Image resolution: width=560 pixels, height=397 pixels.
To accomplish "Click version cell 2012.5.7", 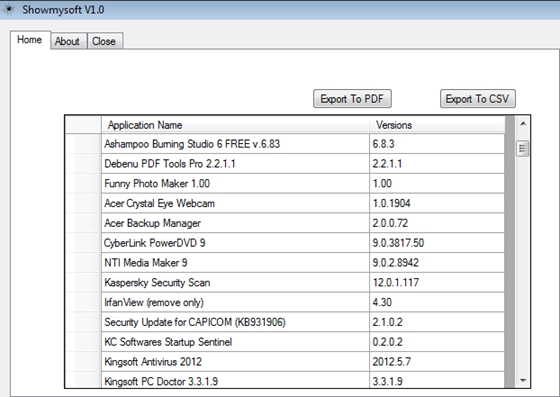I will (x=437, y=362).
